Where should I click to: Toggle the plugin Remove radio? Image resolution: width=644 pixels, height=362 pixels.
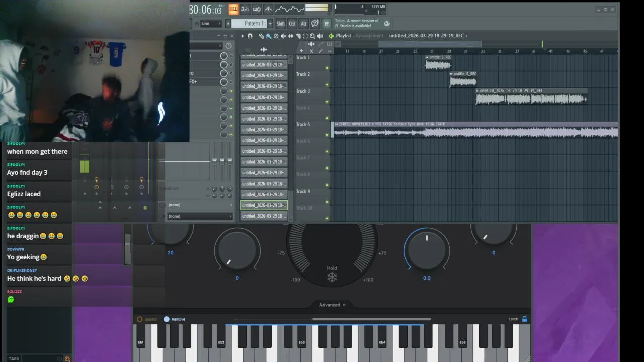[167, 319]
